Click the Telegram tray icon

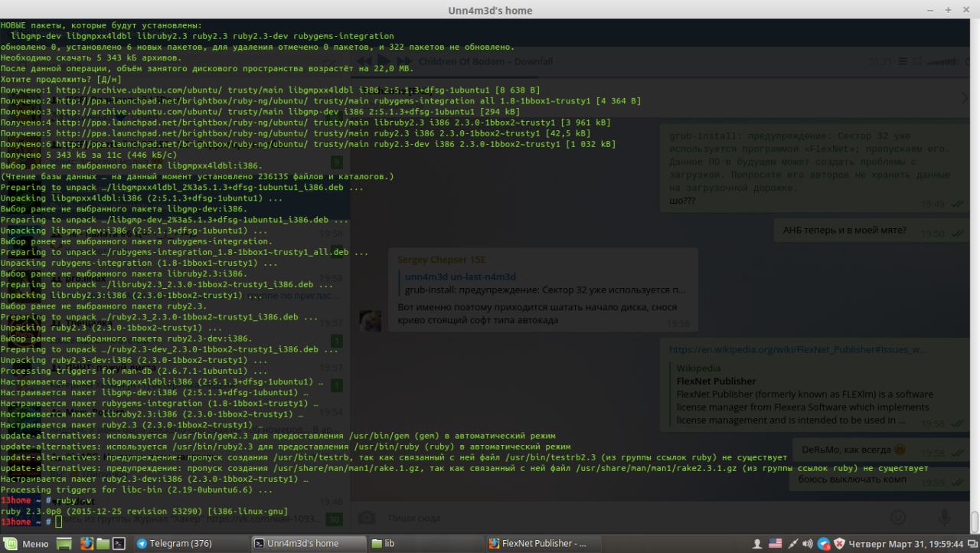point(824,544)
